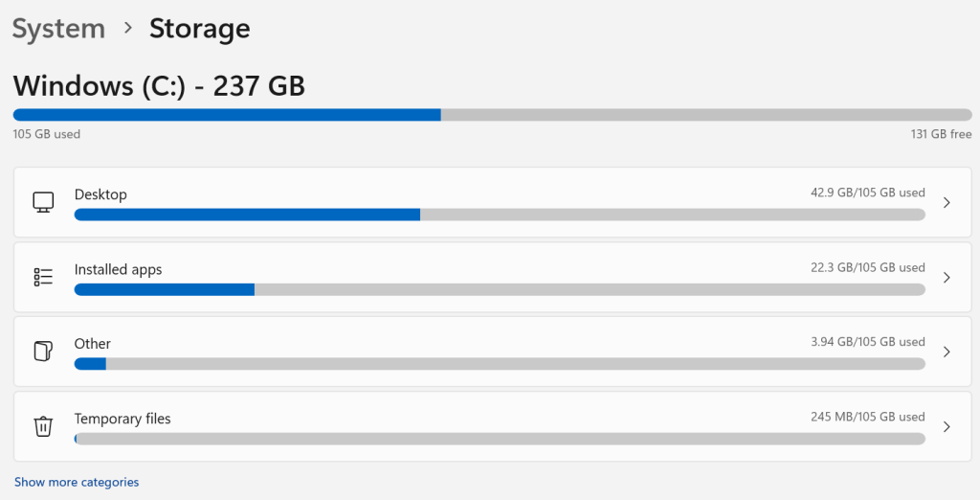Click the Installed apps usage bar
The width and height of the screenshot is (980, 500).
tap(500, 289)
